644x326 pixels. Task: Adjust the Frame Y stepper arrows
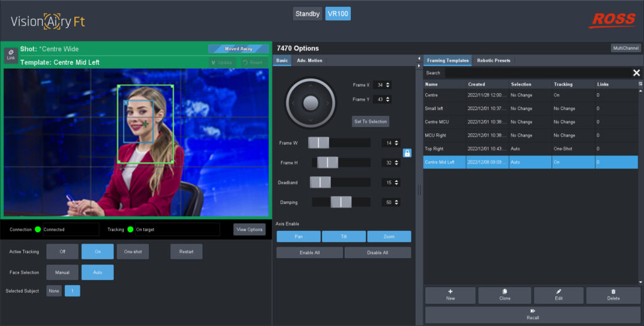[387, 99]
